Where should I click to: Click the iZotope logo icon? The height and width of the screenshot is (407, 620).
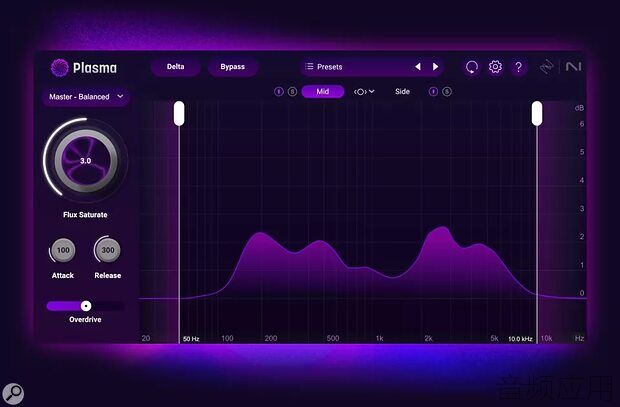point(547,67)
